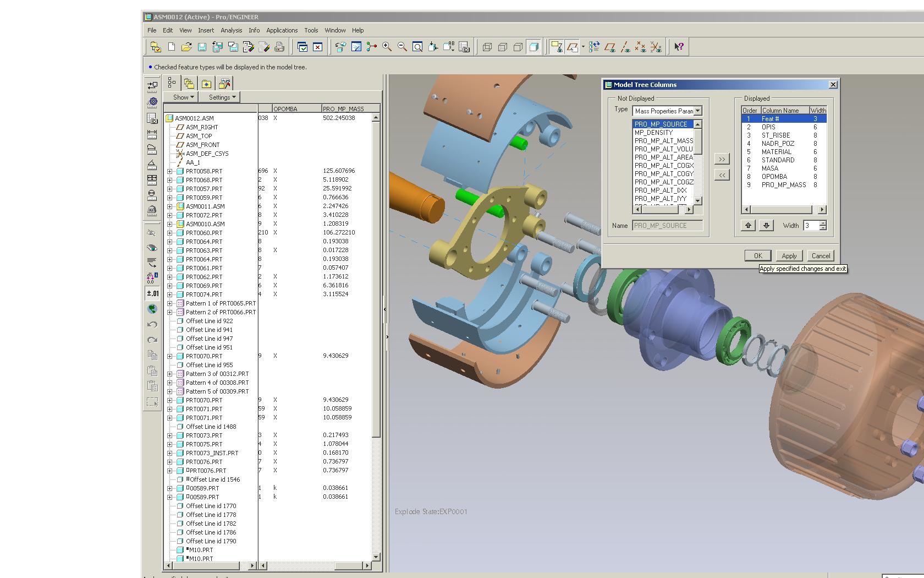The height and width of the screenshot is (578, 924).
Task: Click the eye view icon in sidebar
Action: click(x=152, y=248)
